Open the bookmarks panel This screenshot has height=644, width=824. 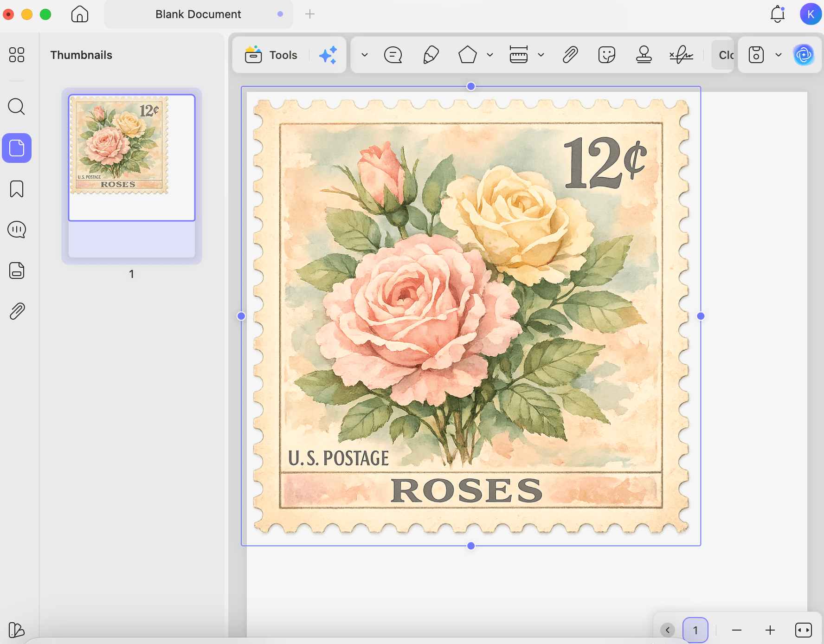17,189
